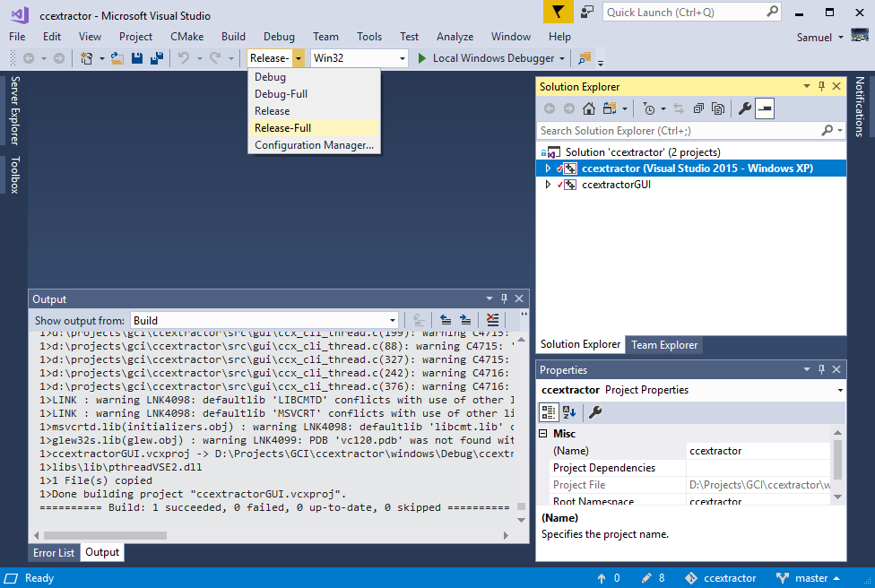This screenshot has height=588, width=875.
Task: Clear all output with the red X icon
Action: 492,320
